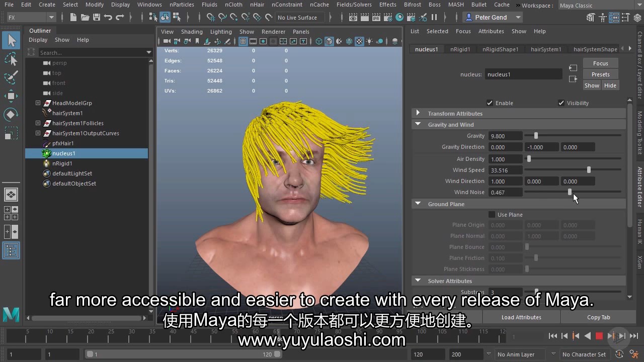Image resolution: width=644 pixels, height=362 pixels.
Task: Start IPR render of current frame
Action: click(x=376, y=17)
